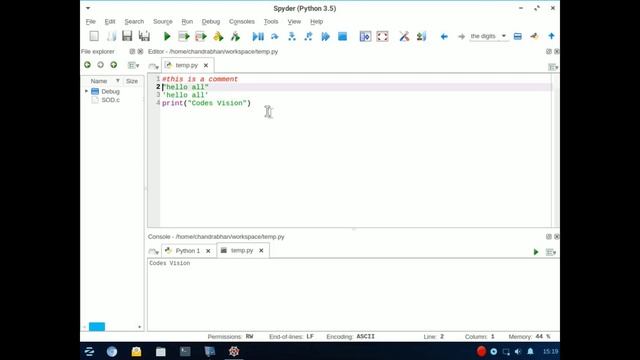Save all files toolbar icon
Viewport: 640px width, 360px height.
pos(144,36)
